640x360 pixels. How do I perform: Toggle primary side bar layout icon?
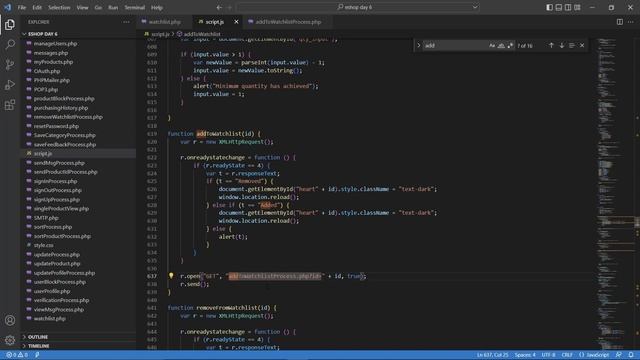coord(549,7)
